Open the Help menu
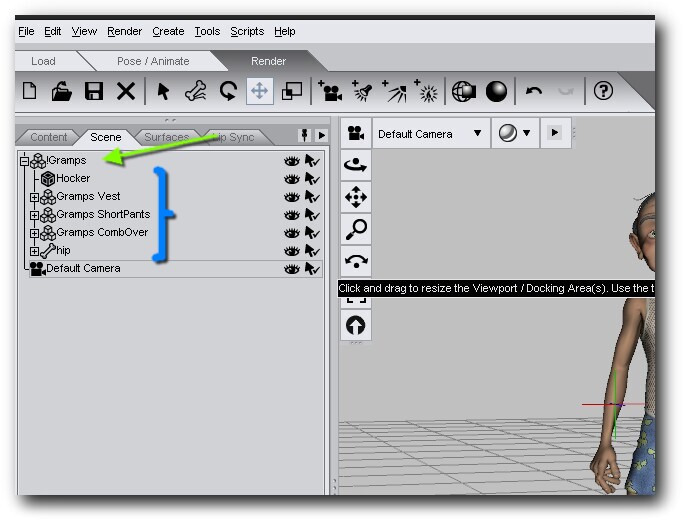The image size is (684, 524). [x=284, y=31]
